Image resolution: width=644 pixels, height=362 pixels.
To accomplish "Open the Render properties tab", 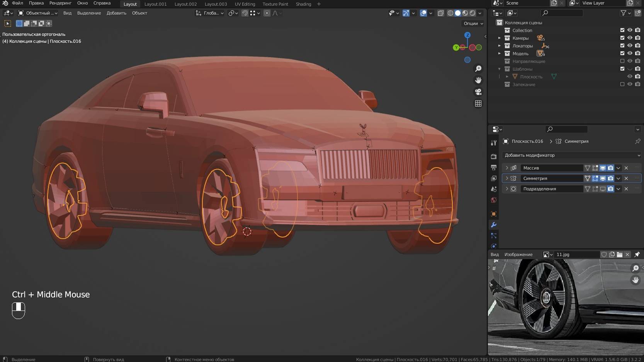I will coord(493,156).
